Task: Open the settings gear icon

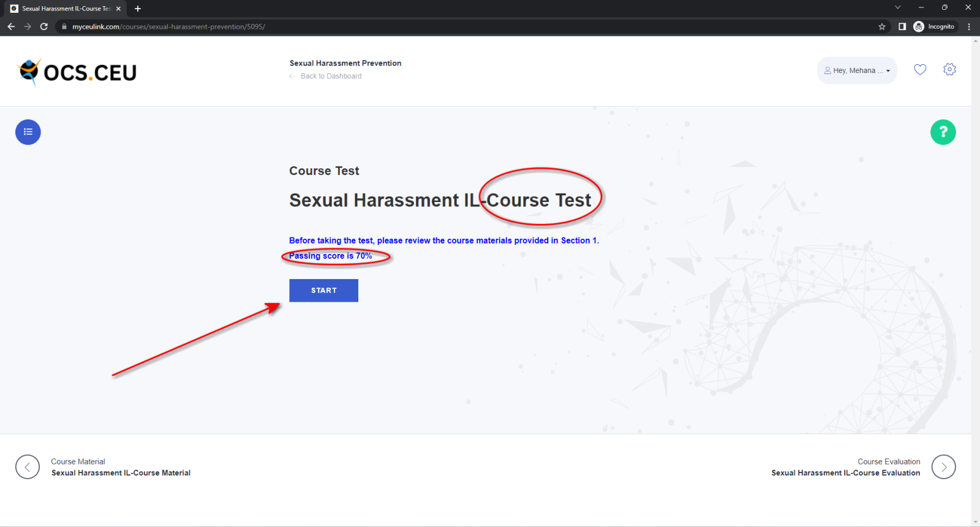Action: pos(949,70)
